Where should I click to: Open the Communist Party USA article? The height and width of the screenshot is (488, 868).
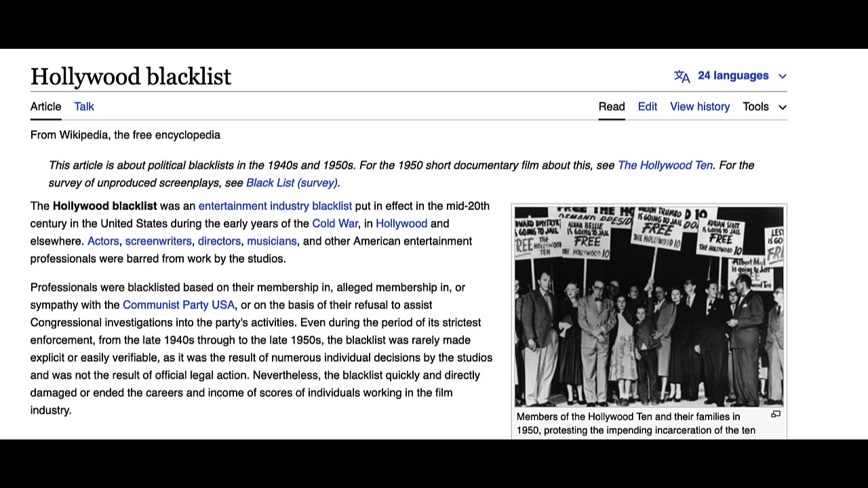[x=178, y=305]
